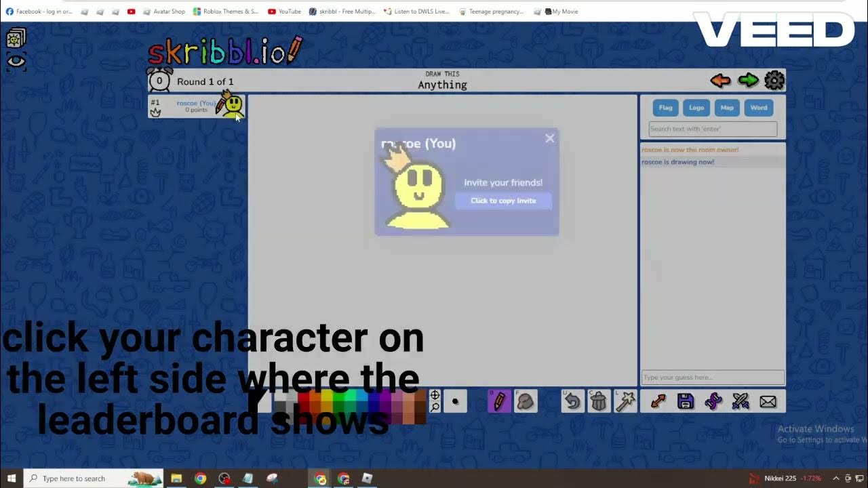Pick the purple color swatch
Image resolution: width=868 pixels, height=488 pixels.
(x=385, y=396)
